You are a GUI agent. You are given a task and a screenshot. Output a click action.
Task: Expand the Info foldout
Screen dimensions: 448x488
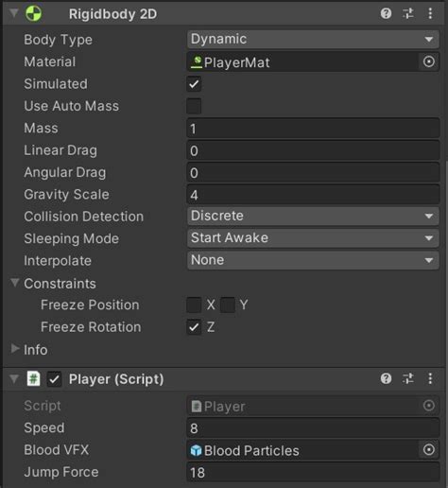coord(14,349)
